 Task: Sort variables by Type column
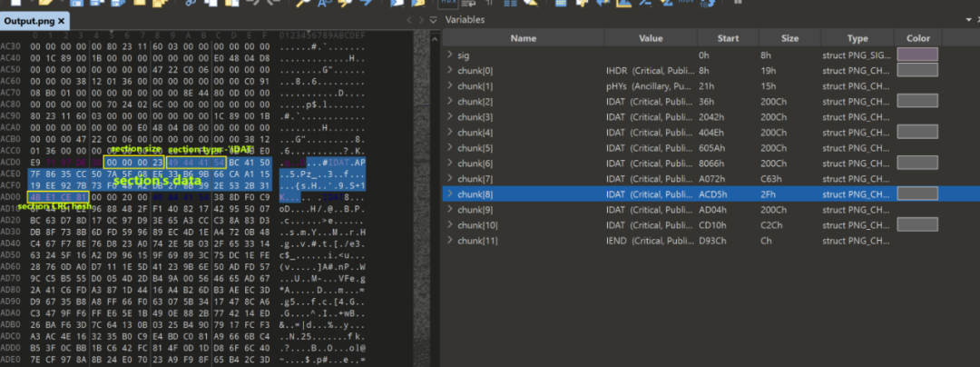tap(857, 38)
